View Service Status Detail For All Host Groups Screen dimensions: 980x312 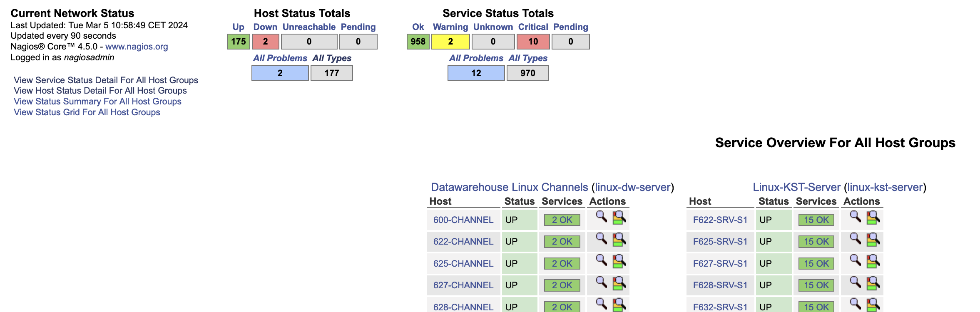106,80
